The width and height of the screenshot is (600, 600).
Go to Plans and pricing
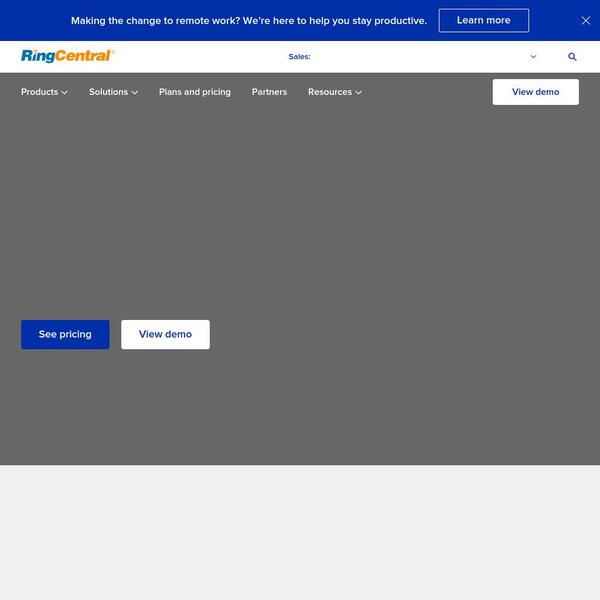(195, 92)
